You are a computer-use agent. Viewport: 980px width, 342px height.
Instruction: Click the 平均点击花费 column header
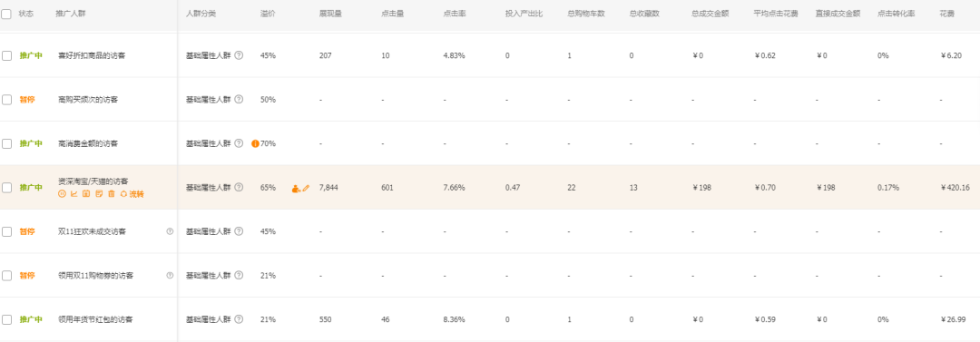click(x=776, y=13)
